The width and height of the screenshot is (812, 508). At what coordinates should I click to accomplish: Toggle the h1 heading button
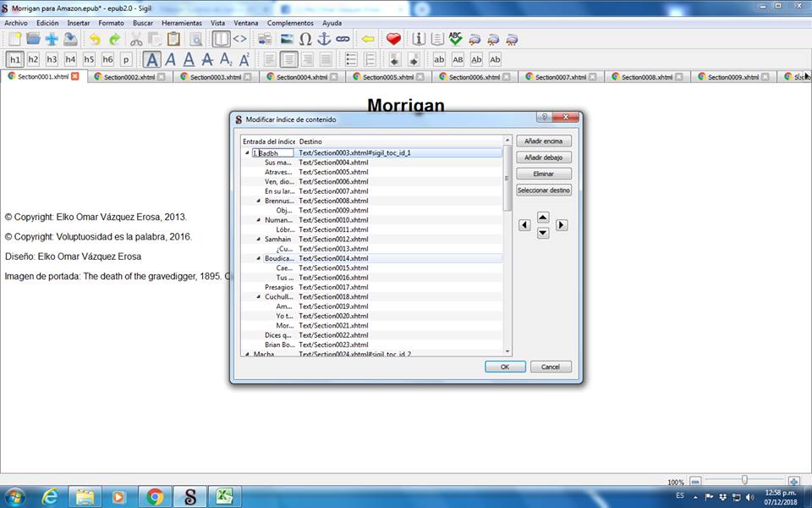14,59
